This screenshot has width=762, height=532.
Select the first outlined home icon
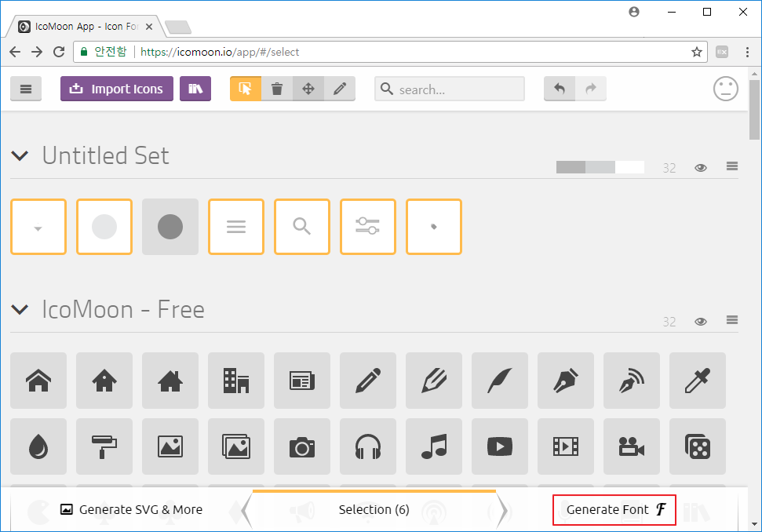[38, 381]
